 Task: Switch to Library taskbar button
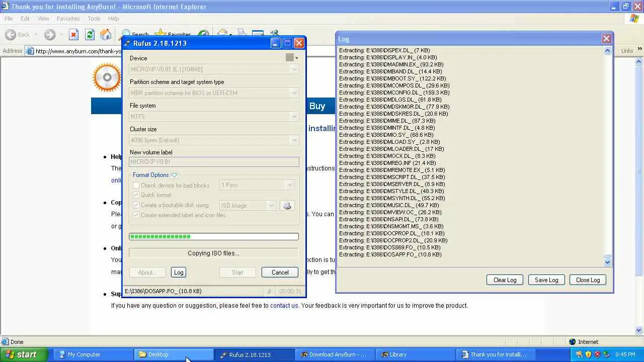click(x=415, y=354)
